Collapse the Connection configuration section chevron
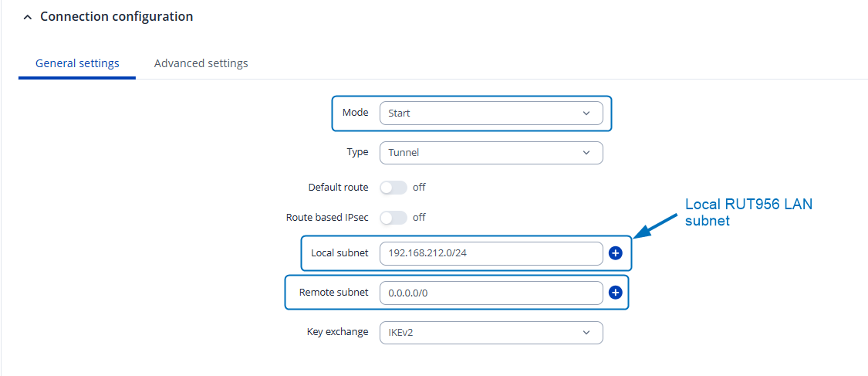868x376 pixels. (28, 17)
